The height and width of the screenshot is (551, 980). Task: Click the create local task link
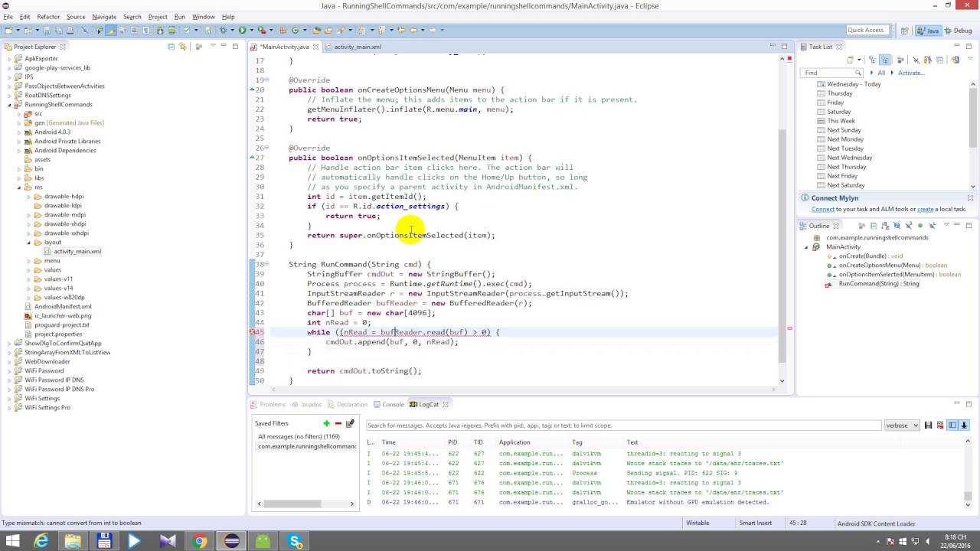click(x=926, y=209)
